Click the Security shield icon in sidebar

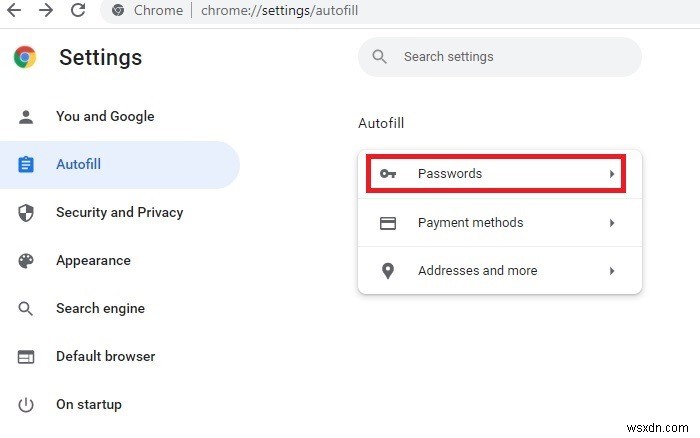(26, 213)
